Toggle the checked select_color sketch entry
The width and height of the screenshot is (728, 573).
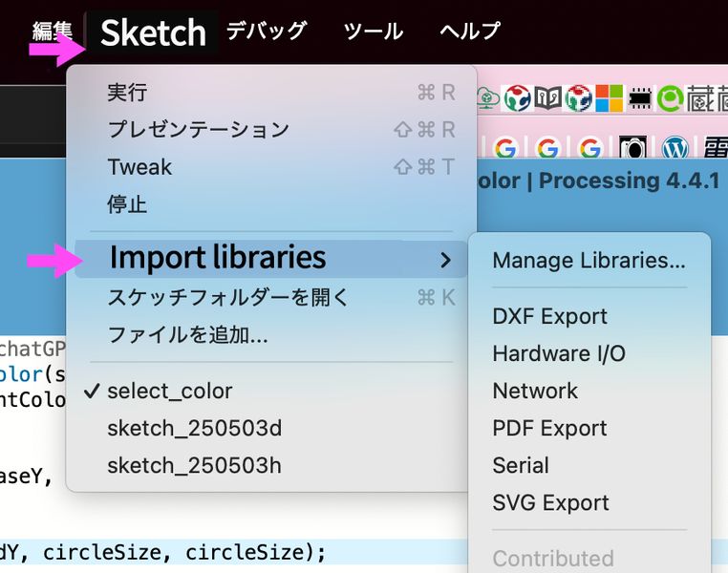click(x=271, y=392)
